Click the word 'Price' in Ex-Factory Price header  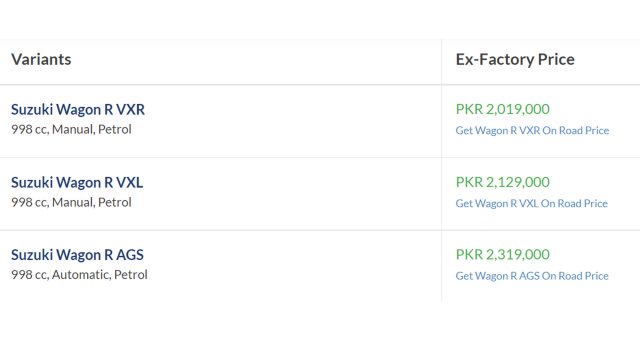pyautogui.click(x=556, y=60)
